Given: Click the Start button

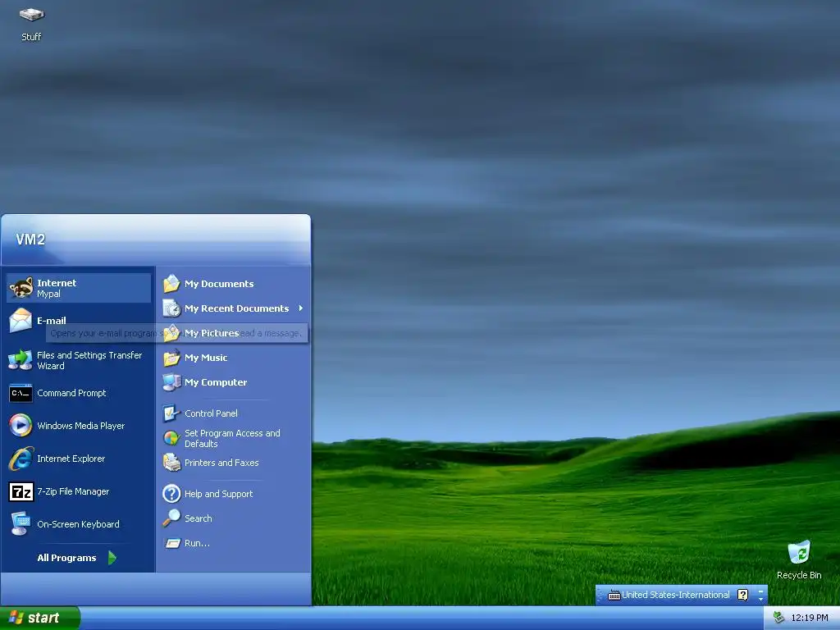Looking at the screenshot, I should coord(39,618).
